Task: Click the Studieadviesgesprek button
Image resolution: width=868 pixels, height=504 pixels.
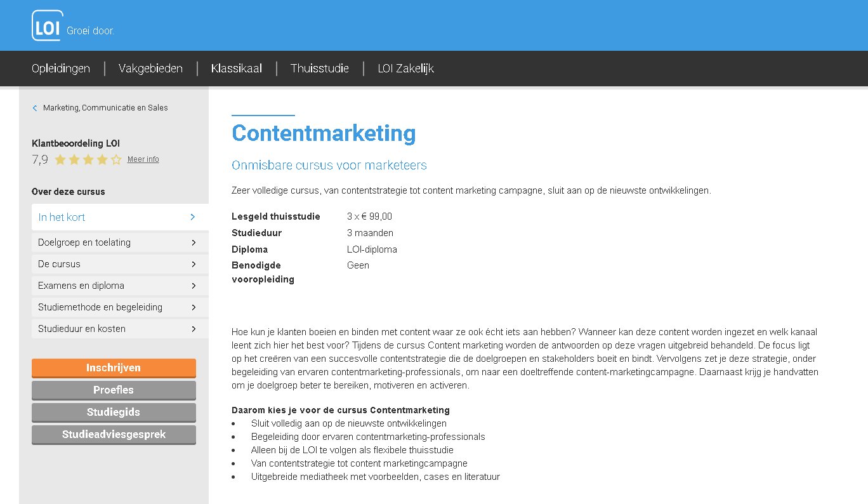Action: tap(114, 434)
